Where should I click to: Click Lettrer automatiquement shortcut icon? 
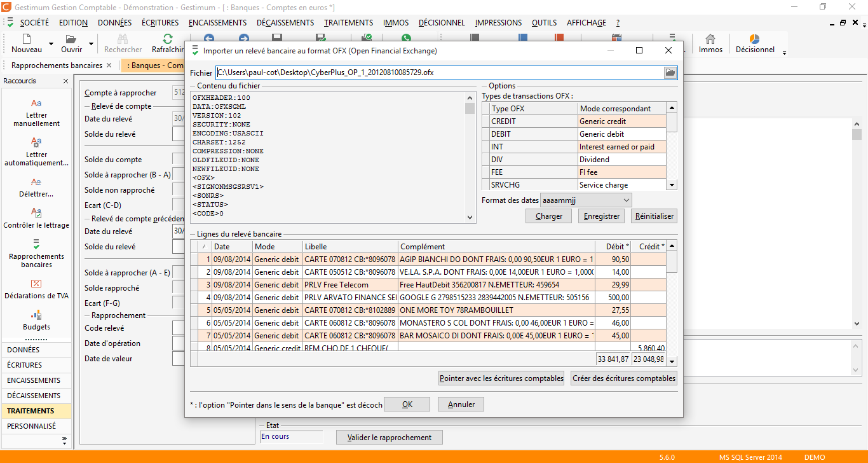coord(36,142)
